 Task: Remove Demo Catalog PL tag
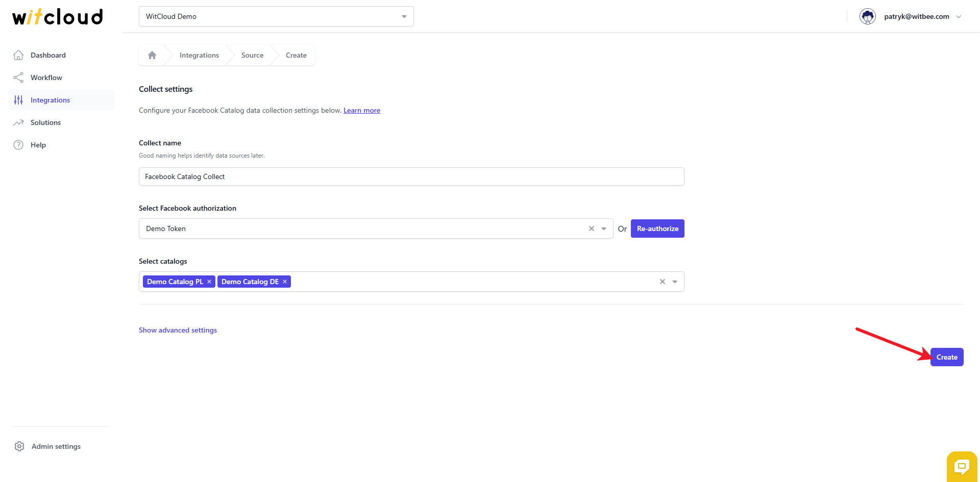pyautogui.click(x=209, y=282)
